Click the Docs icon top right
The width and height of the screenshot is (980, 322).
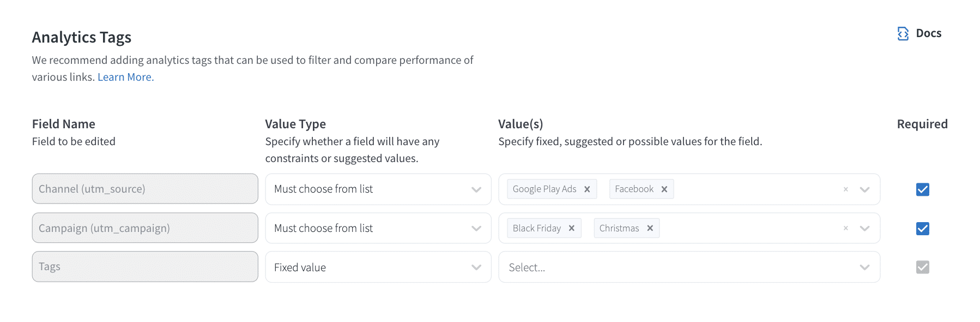(x=903, y=33)
